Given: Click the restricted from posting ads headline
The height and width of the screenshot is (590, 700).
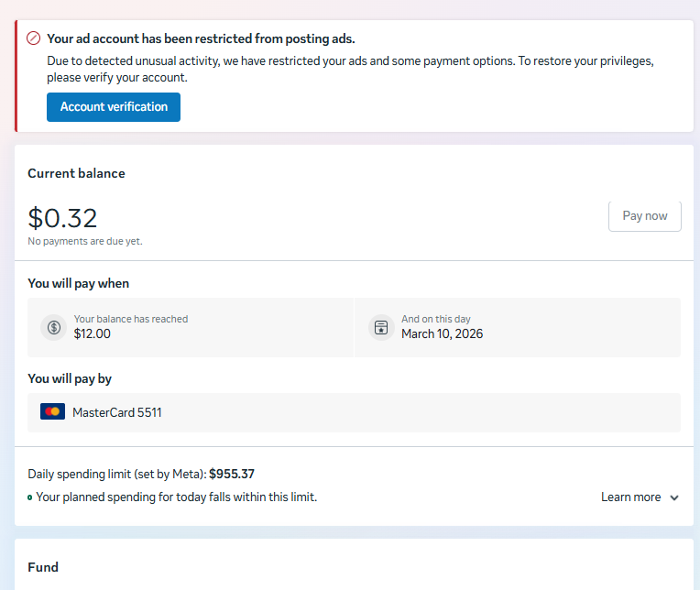Looking at the screenshot, I should pyautogui.click(x=201, y=38).
